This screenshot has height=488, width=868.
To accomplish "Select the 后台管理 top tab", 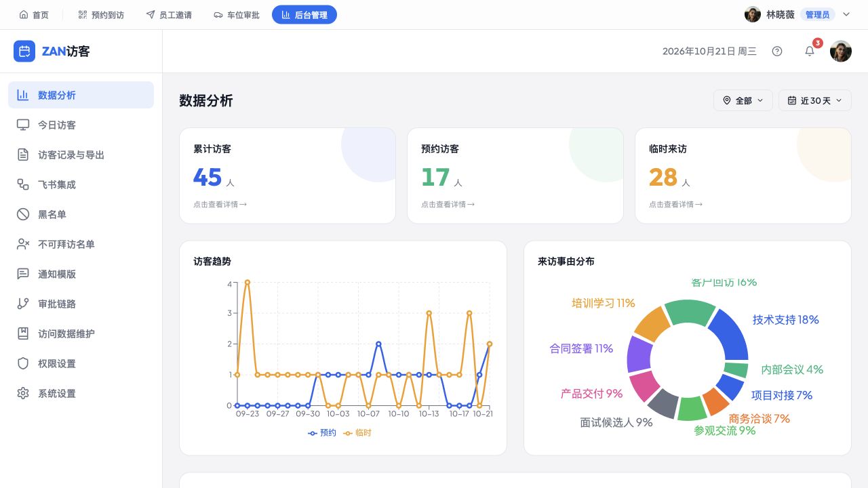I will (x=304, y=14).
